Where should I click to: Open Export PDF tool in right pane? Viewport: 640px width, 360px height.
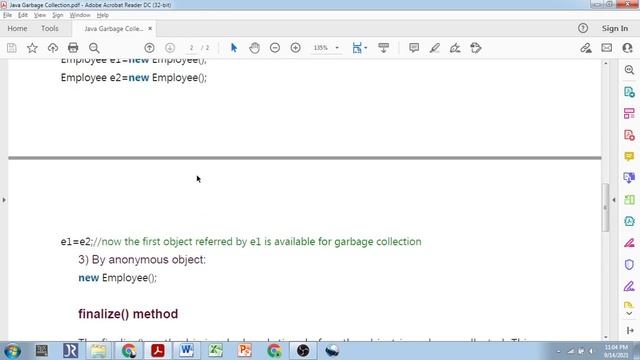[x=629, y=92]
